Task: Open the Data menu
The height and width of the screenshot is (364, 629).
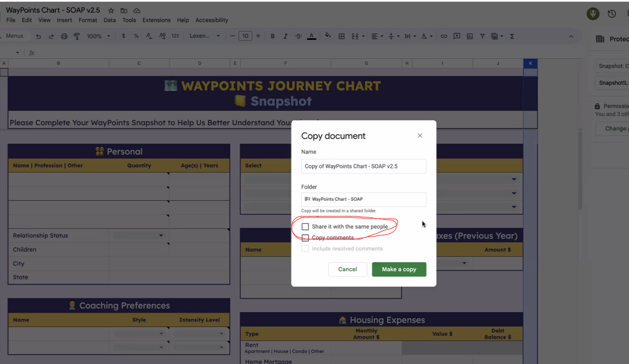Action: (110, 20)
